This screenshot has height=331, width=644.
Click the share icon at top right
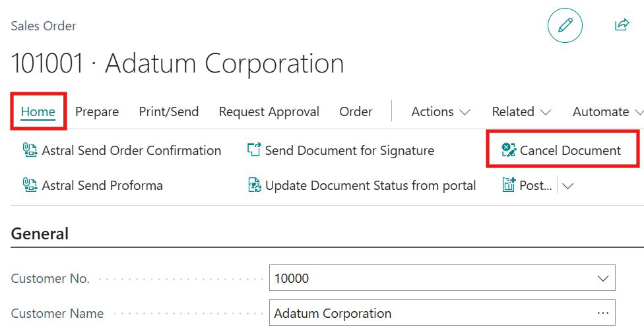click(x=622, y=25)
